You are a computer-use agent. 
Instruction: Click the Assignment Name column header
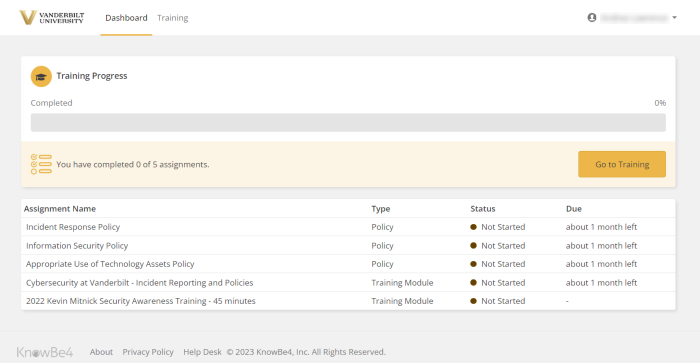pos(60,209)
